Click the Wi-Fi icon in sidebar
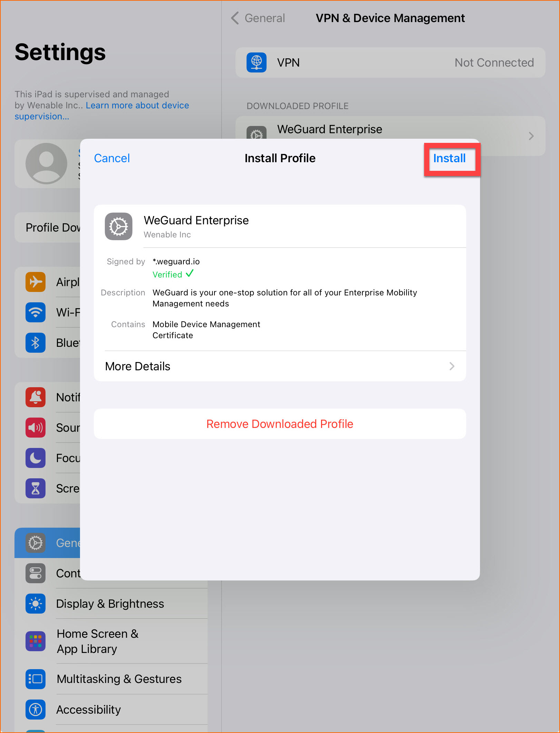 [x=36, y=312]
